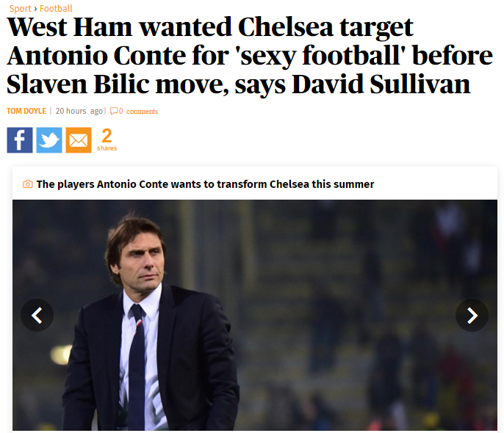
Task: Click the divider bar after the author name
Action: click(51, 112)
